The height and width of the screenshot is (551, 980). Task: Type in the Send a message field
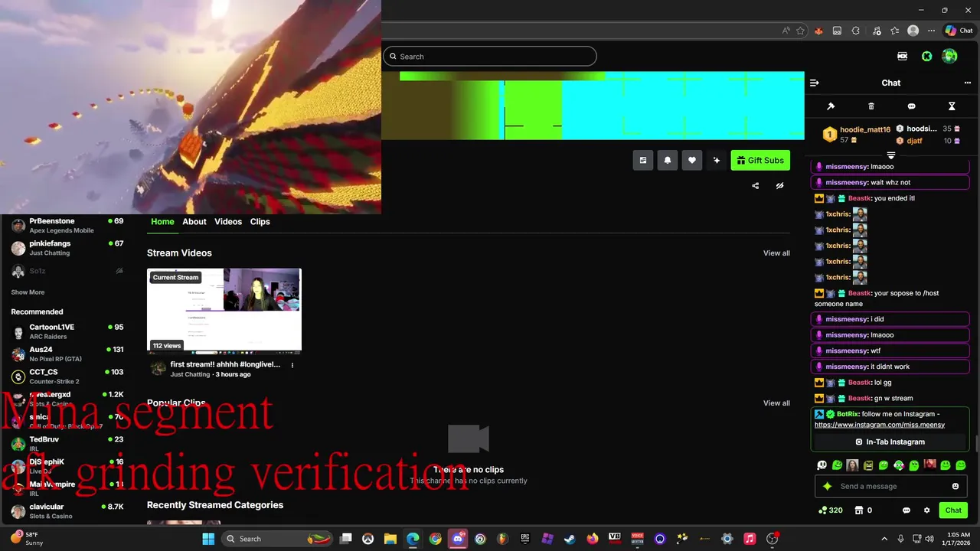(891, 486)
